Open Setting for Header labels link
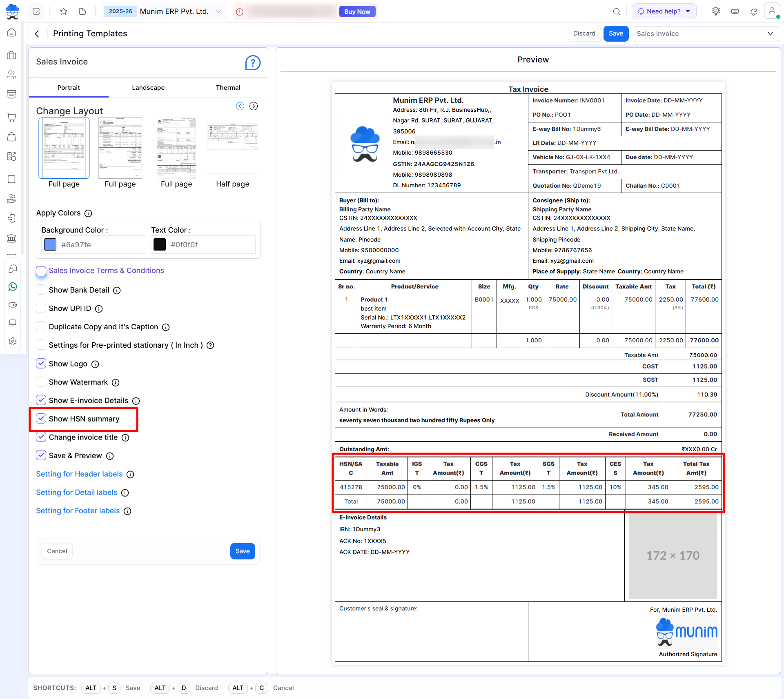The image size is (784, 699). 79,474
